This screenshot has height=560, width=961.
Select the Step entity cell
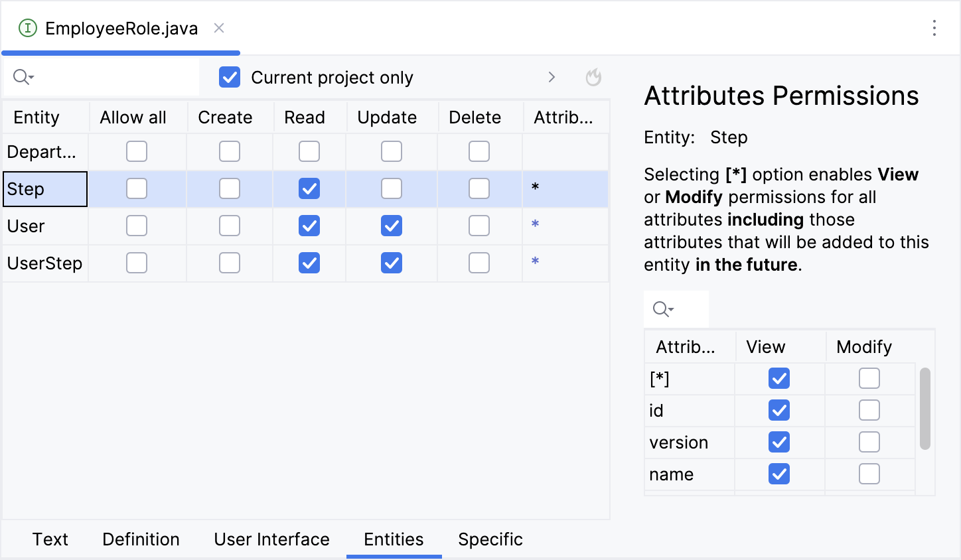pos(45,189)
